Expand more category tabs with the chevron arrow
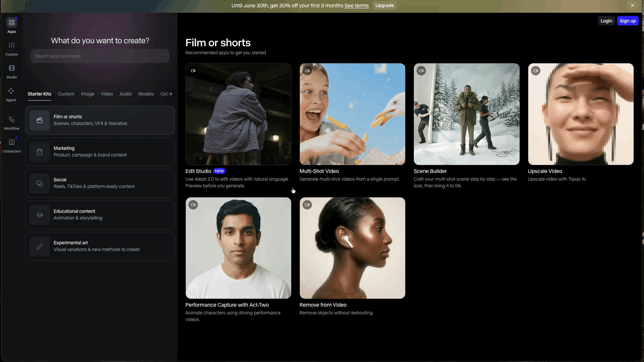644x362 pixels. click(171, 94)
